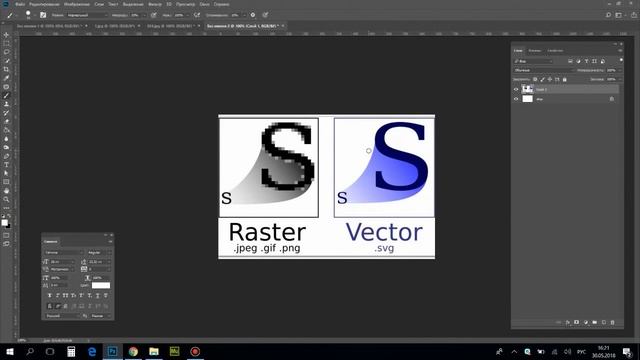Expand layer fill slider arrow
Viewport: 640px width, 360px height.
(x=620, y=79)
